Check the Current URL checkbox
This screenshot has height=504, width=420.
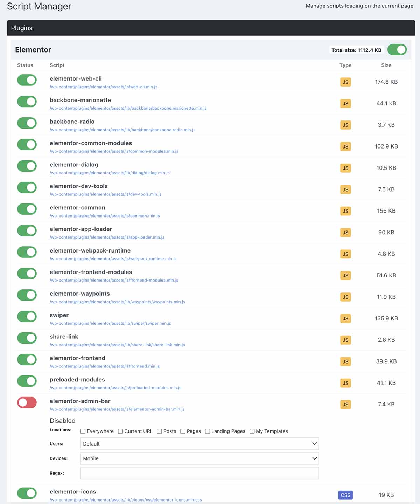coord(120,431)
